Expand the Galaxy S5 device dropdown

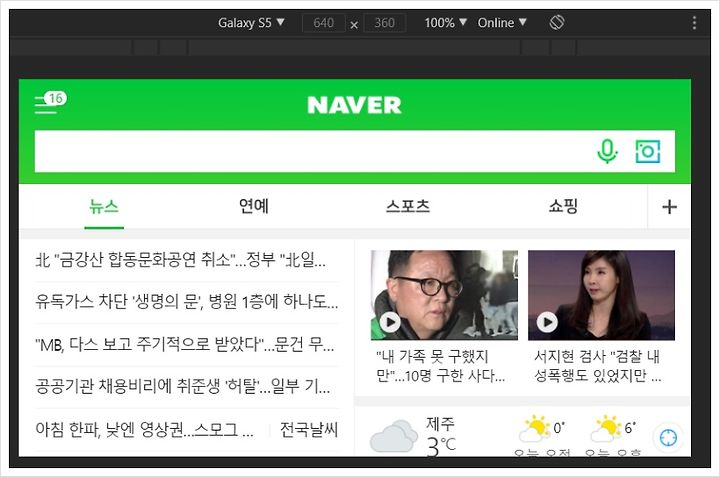point(251,22)
